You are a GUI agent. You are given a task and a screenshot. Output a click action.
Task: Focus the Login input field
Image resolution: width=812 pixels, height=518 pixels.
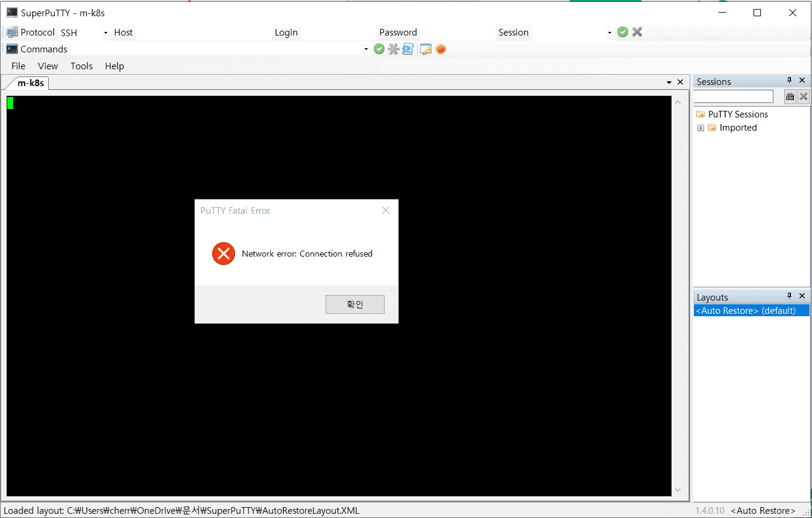click(x=338, y=33)
